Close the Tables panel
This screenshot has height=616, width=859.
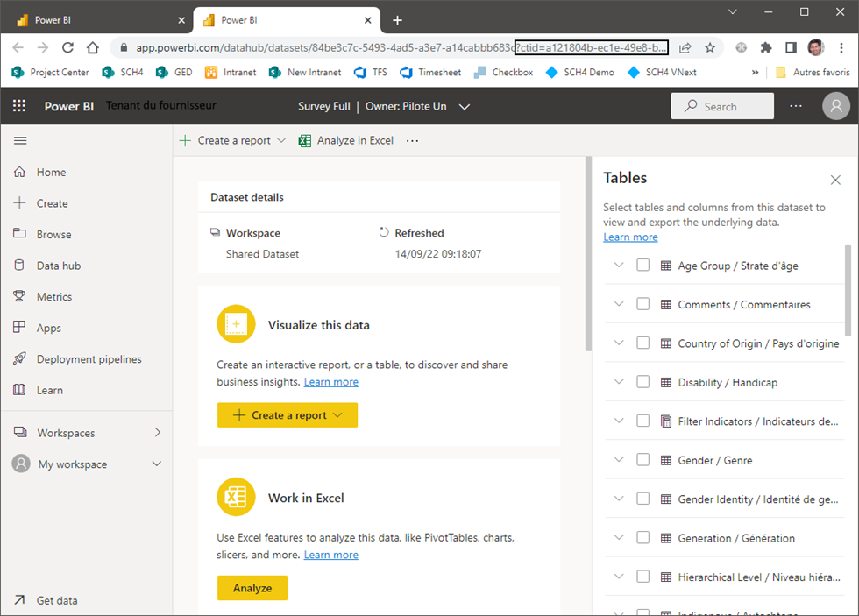[834, 180]
